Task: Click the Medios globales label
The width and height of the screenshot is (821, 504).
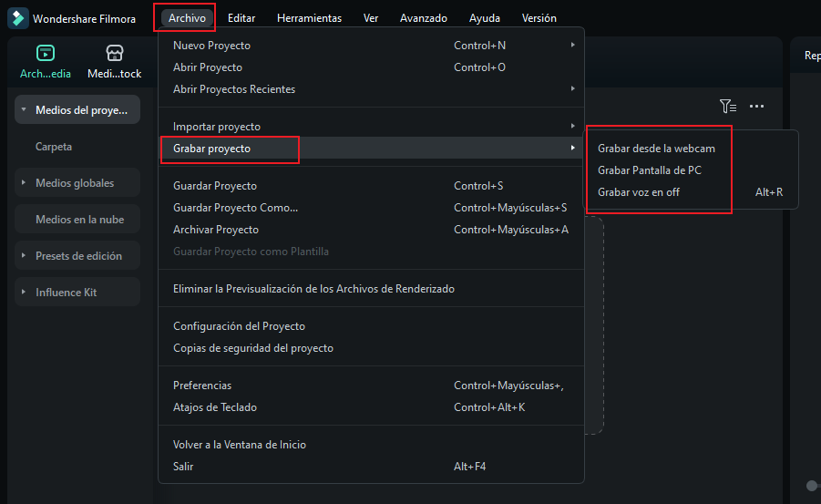Action: tap(75, 183)
